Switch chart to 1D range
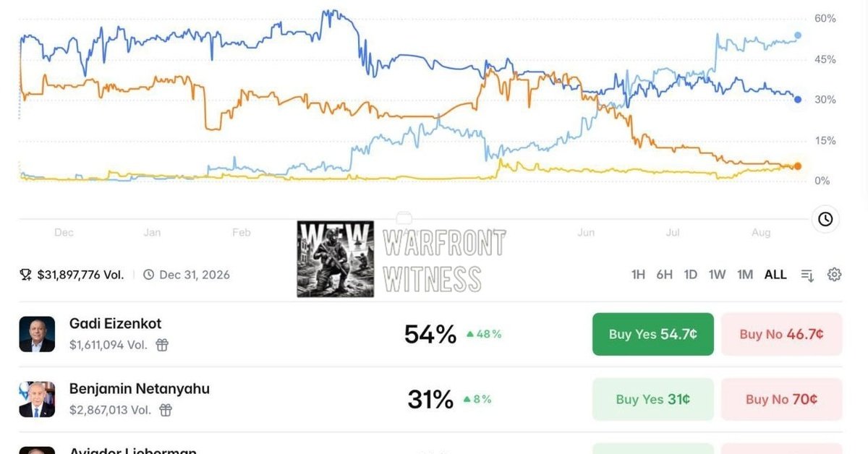Screen dimensions: 868x454 [691, 275]
